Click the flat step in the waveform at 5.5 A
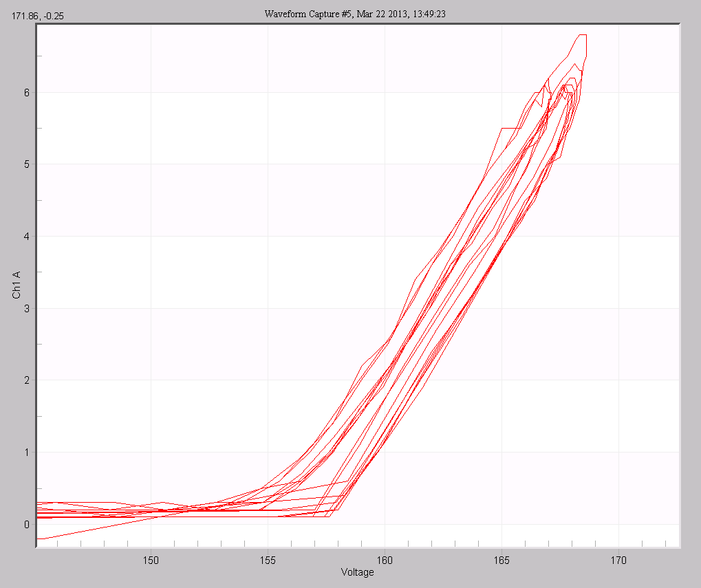Image resolution: width=701 pixels, height=588 pixels. (x=510, y=128)
